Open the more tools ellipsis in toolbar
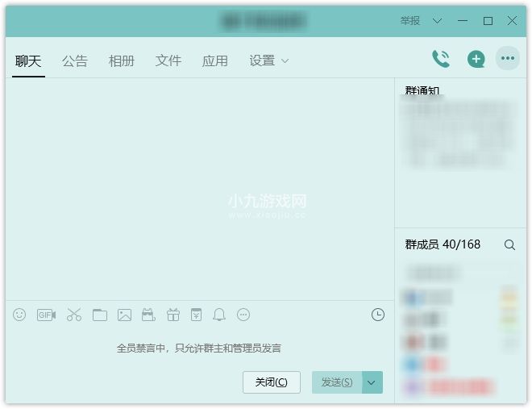The width and height of the screenshot is (532, 409). tap(243, 315)
